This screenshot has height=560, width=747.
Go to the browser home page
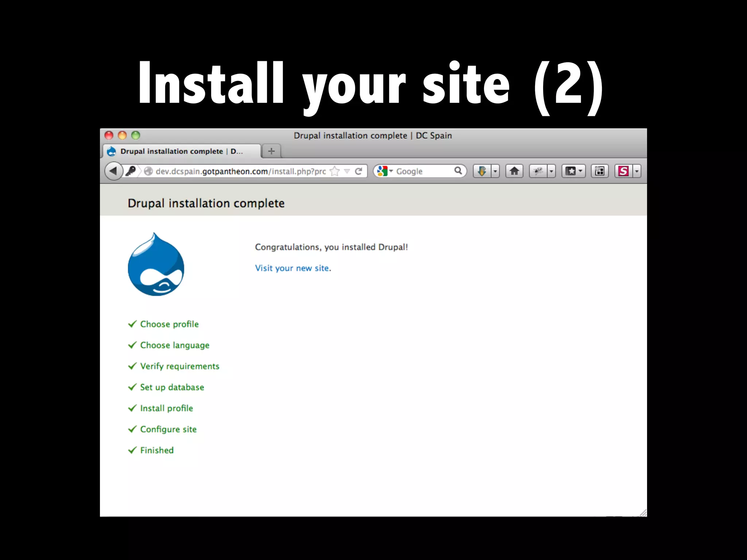pos(514,171)
